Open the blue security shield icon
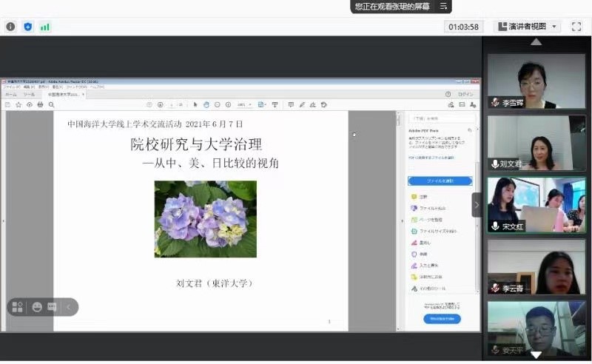 tap(28, 27)
